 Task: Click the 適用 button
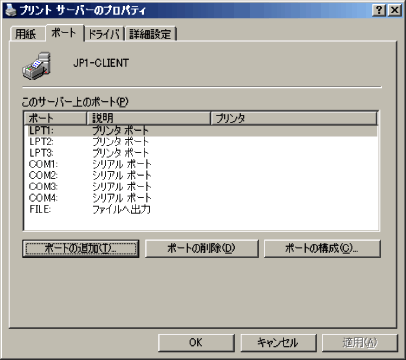coord(360,342)
